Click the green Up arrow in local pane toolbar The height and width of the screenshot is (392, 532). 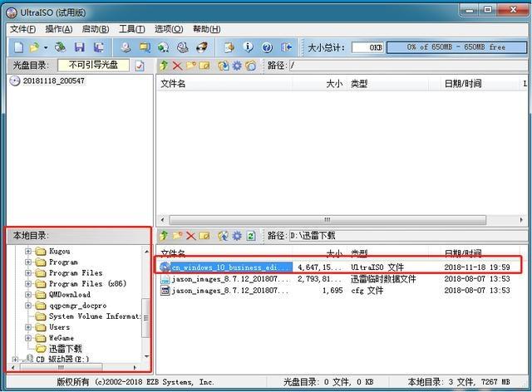click(164, 236)
